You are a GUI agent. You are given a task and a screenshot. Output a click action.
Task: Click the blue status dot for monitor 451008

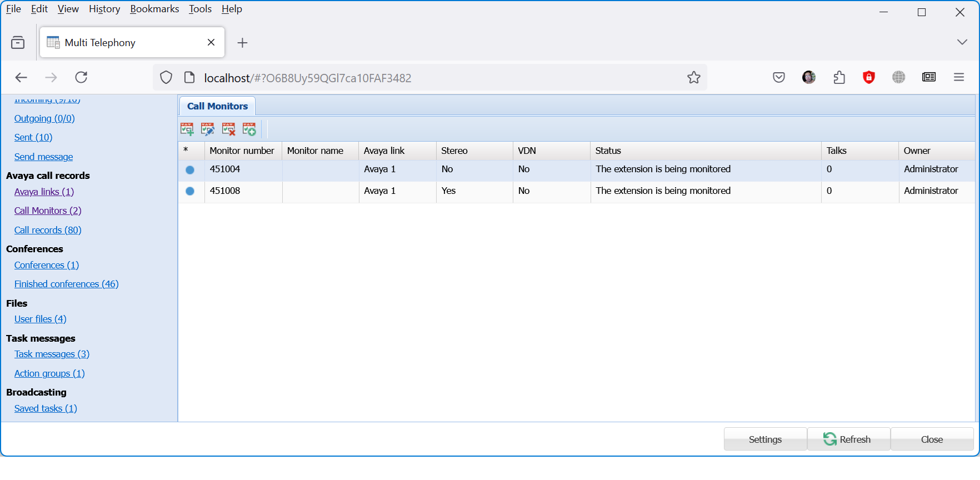pyautogui.click(x=190, y=191)
